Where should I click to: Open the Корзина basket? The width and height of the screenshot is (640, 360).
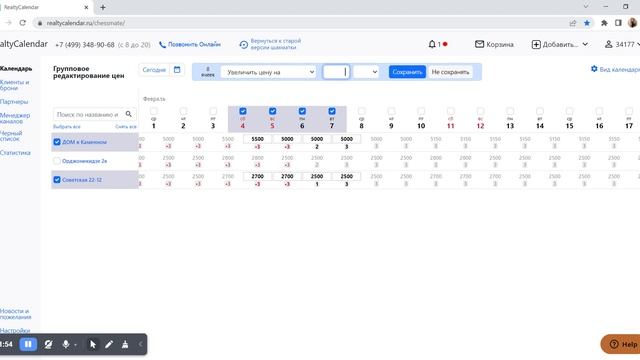[x=494, y=44]
